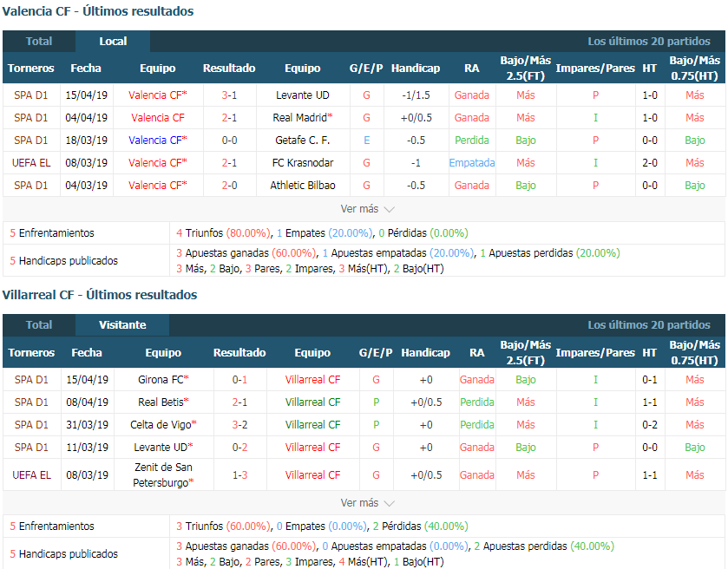
Task: Open 3-1 result of Valencia vs Levante
Action: (229, 95)
